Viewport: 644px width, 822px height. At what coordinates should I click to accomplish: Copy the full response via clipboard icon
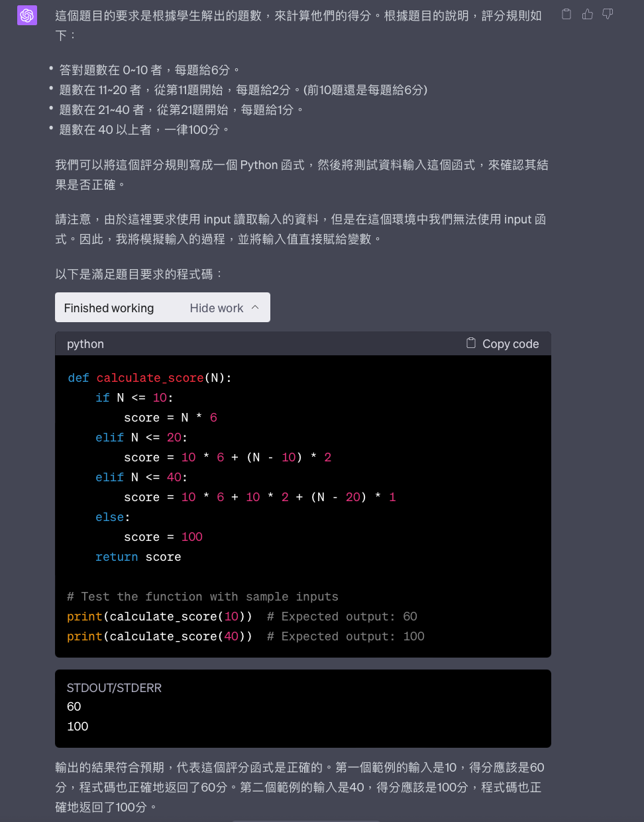point(566,14)
